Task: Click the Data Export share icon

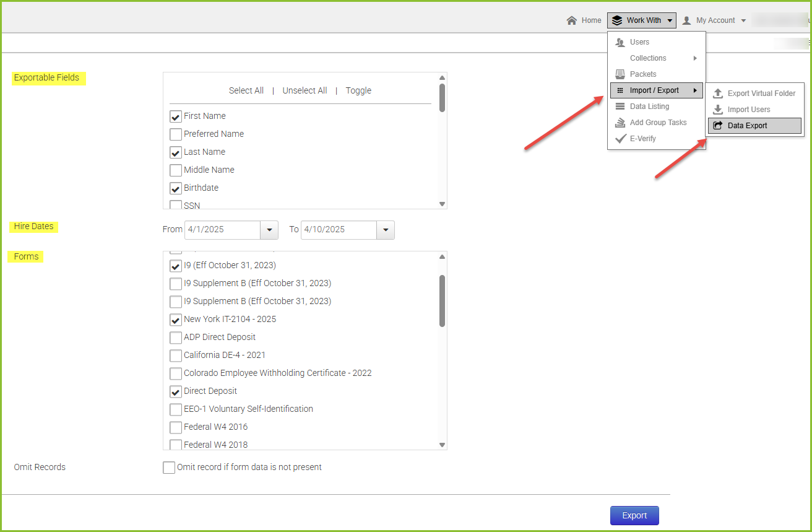Action: [718, 126]
